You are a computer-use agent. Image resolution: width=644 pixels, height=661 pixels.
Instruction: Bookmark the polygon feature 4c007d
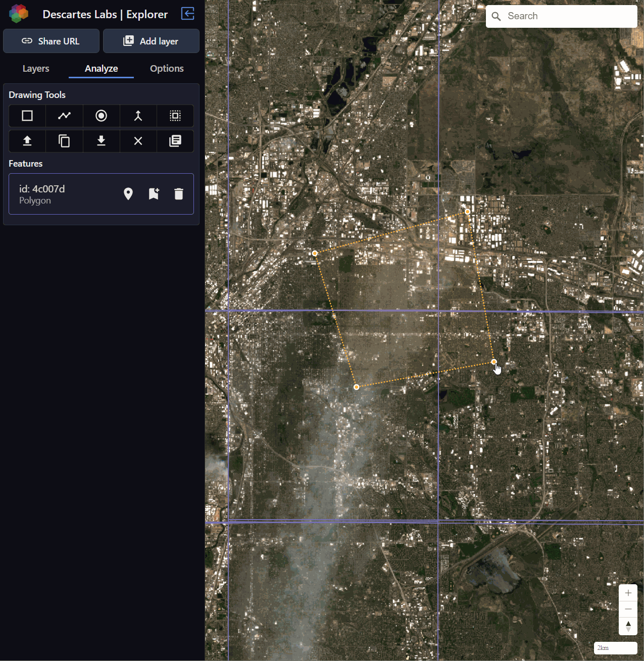154,194
